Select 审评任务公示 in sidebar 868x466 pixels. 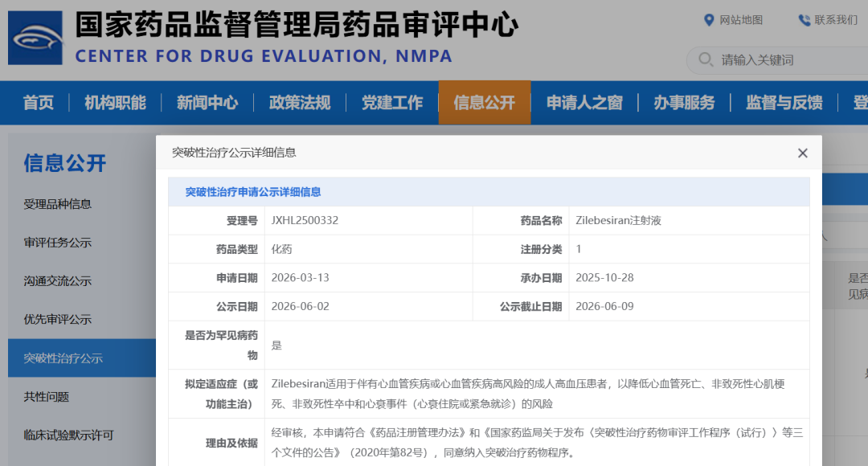58,243
